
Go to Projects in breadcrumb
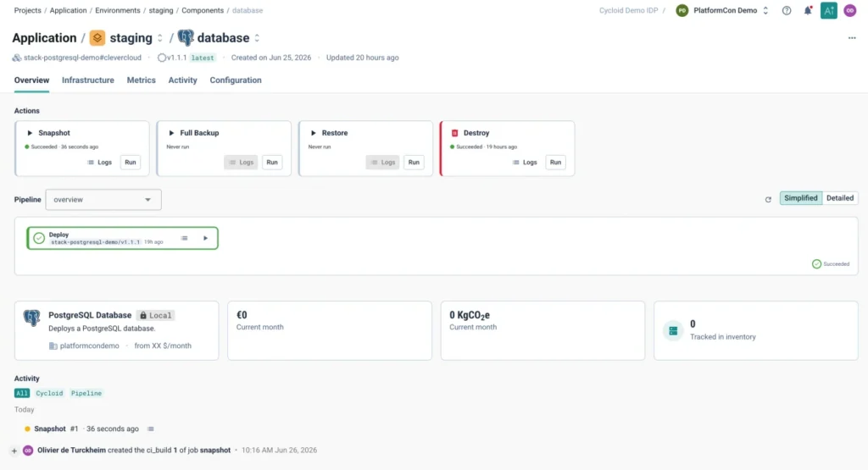pos(28,10)
